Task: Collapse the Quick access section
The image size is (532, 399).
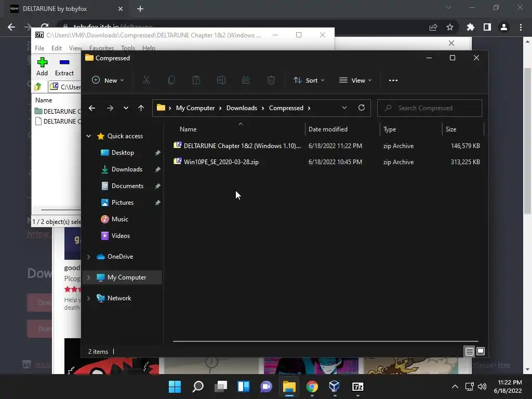Action: coord(88,136)
